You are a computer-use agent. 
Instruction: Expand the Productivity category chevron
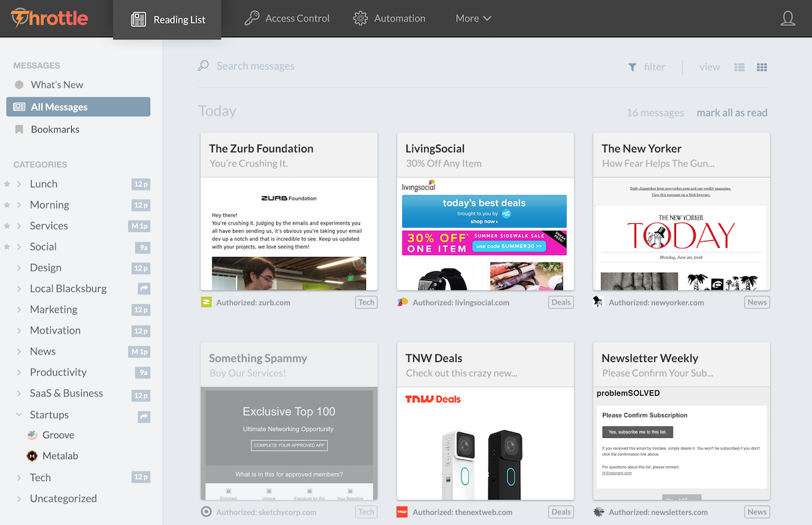pos(19,373)
